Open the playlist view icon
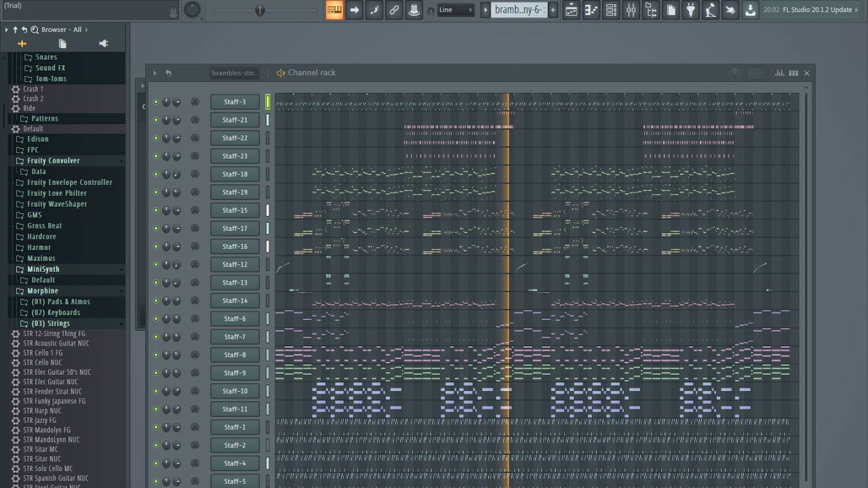 click(572, 9)
